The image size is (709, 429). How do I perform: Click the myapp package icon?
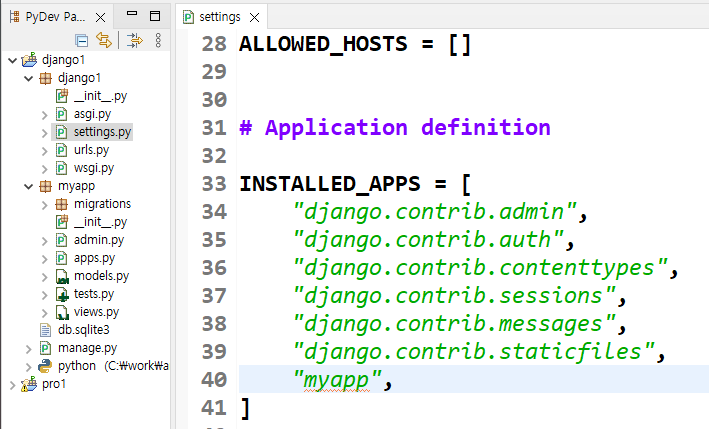(x=45, y=186)
